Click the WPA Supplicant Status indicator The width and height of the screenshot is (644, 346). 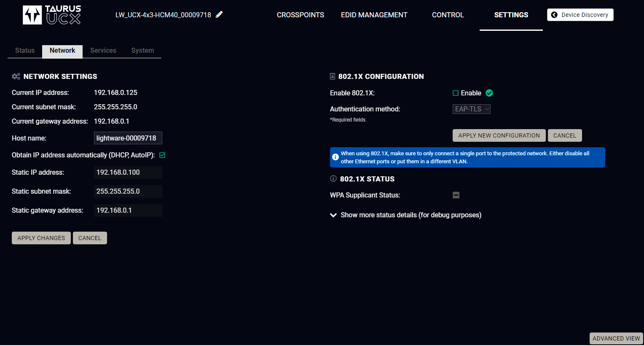(456, 195)
